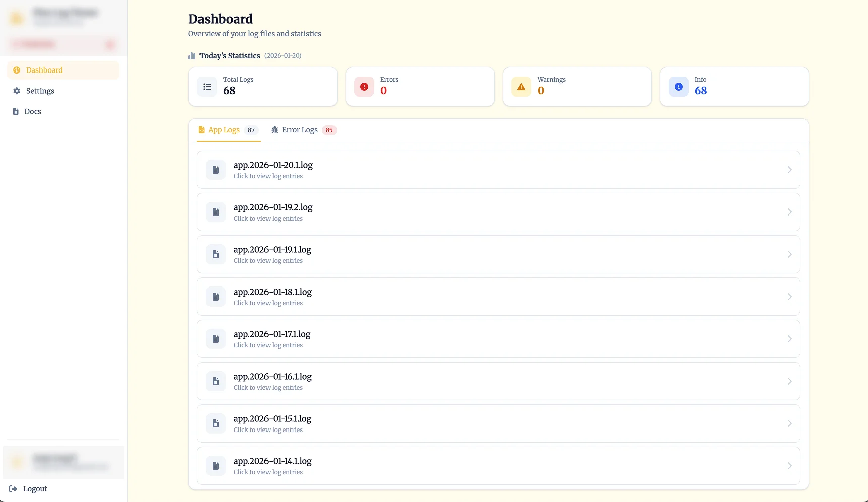Open app.2026-01-19.1.log file
Screen dimensions: 868x502
[x=499, y=254]
